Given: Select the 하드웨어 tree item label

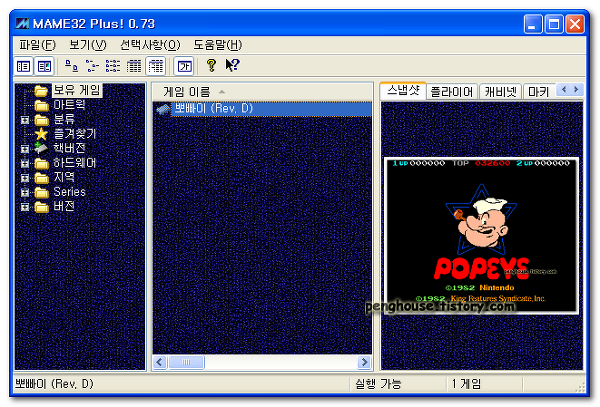Looking at the screenshot, I should [75, 163].
